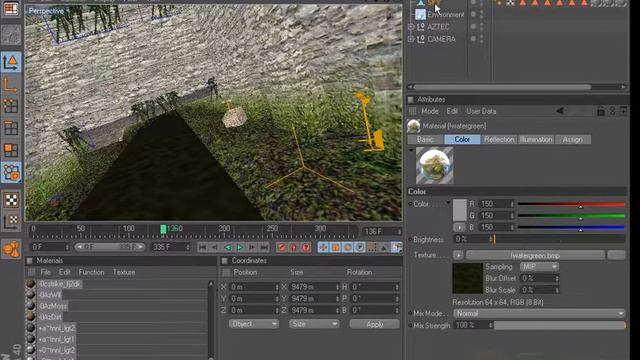The width and height of the screenshot is (640, 360).
Task: Click the color mode button beside B
Action: pyautogui.click(x=459, y=227)
